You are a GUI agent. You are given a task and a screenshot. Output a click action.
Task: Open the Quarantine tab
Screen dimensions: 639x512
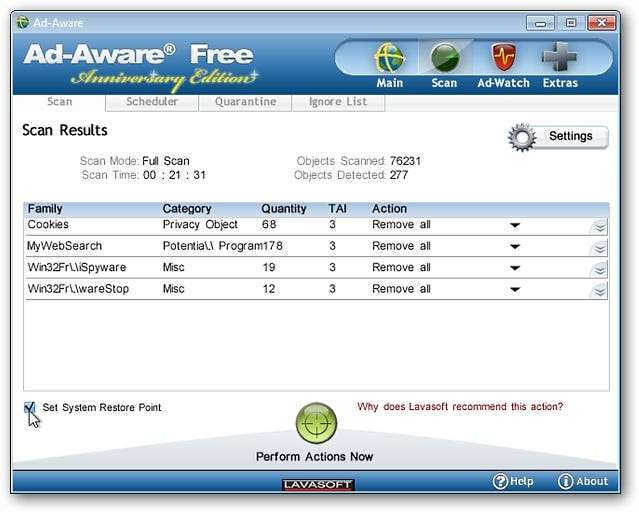coord(245,102)
